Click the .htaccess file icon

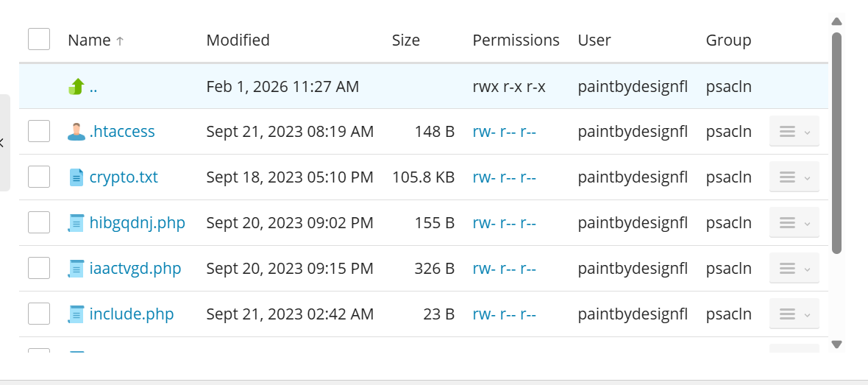[x=77, y=132]
